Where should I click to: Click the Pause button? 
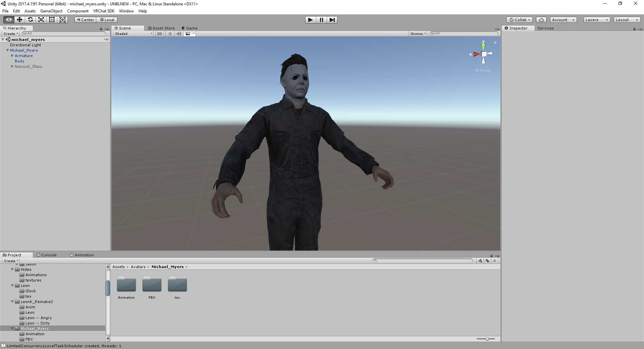pos(321,20)
